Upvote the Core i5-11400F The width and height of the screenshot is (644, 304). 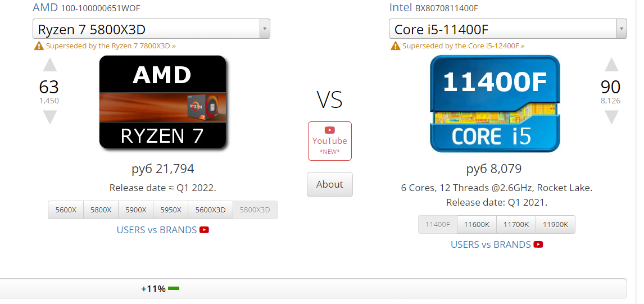[x=611, y=65]
